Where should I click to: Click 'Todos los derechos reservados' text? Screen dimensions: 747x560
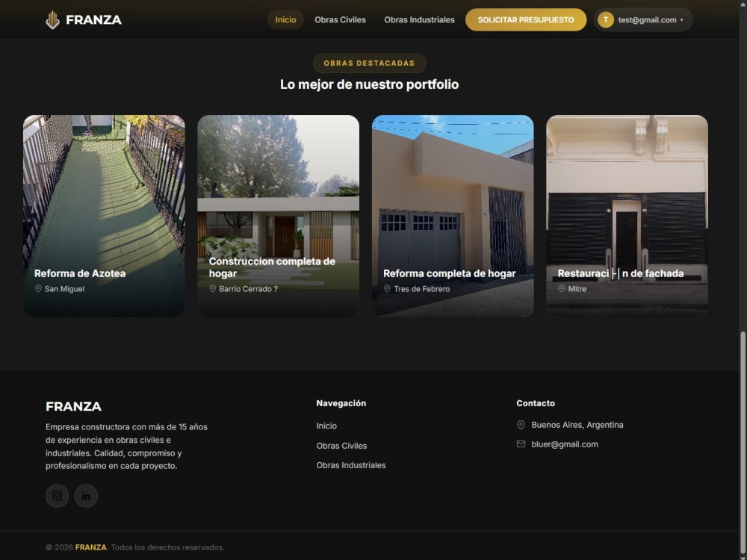pos(167,547)
